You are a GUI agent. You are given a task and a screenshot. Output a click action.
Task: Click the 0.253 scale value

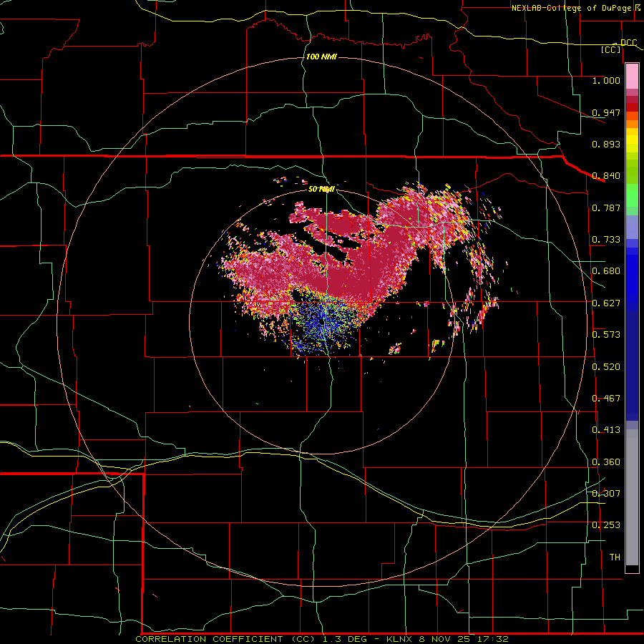tap(606, 525)
